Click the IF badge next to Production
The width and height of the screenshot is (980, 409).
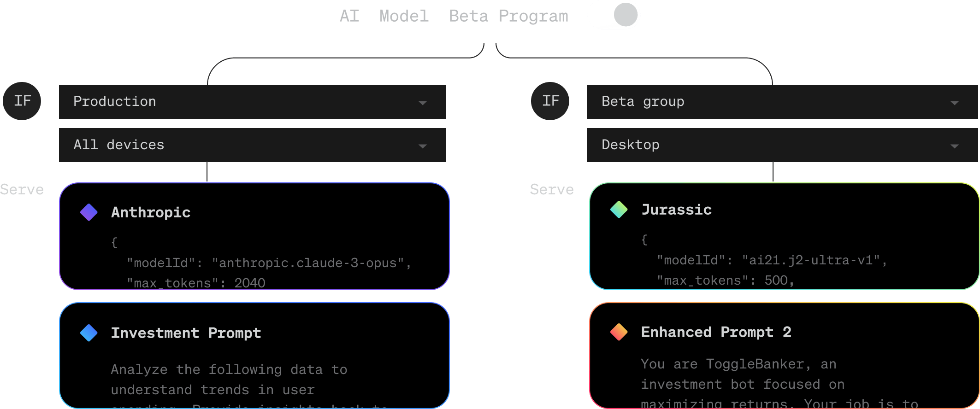click(22, 101)
